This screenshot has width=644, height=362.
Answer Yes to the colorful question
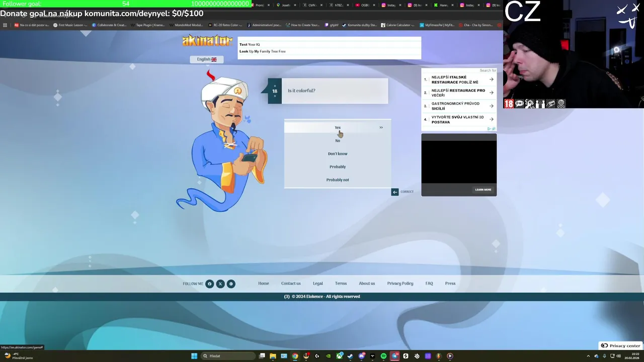click(338, 127)
